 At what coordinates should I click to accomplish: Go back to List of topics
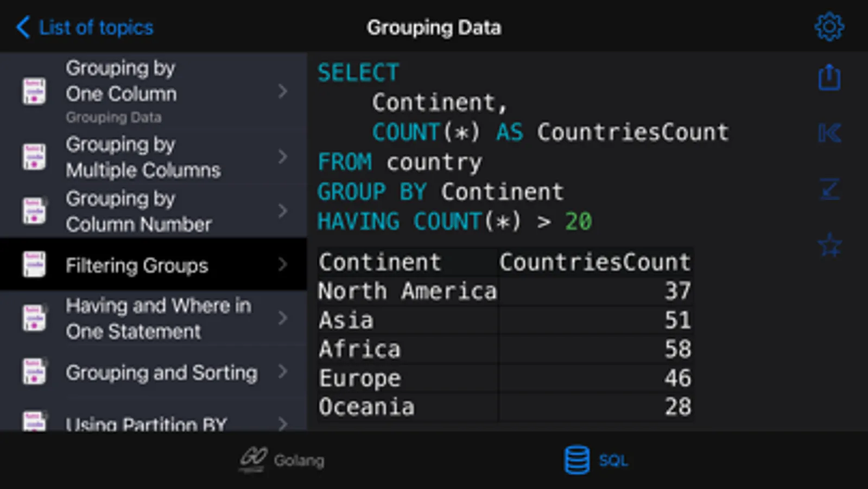point(96,27)
